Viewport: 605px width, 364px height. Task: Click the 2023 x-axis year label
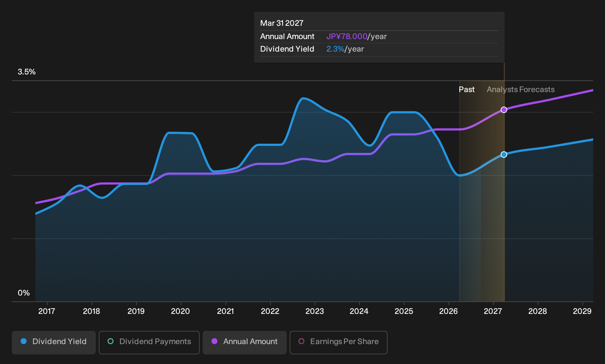(315, 311)
